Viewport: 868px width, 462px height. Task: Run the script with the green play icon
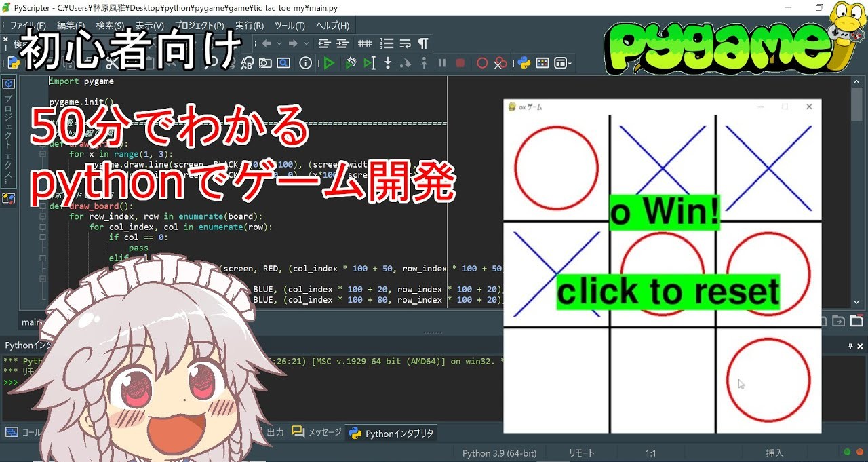coord(329,63)
